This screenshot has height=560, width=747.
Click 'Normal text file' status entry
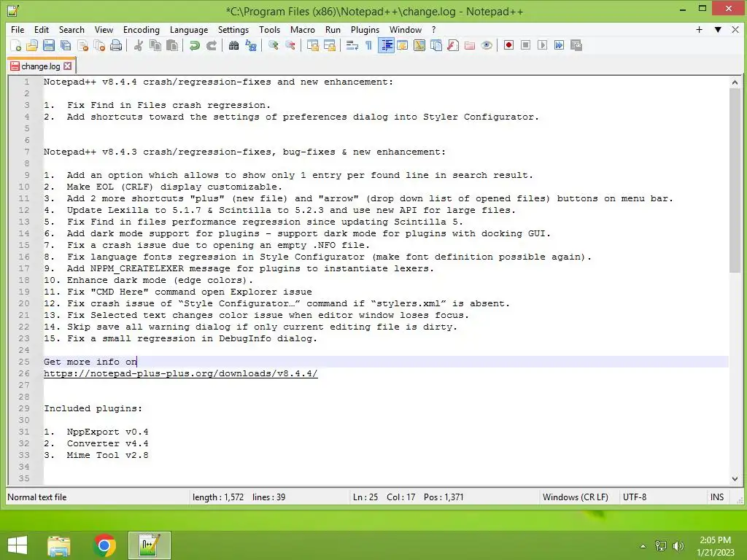37,497
